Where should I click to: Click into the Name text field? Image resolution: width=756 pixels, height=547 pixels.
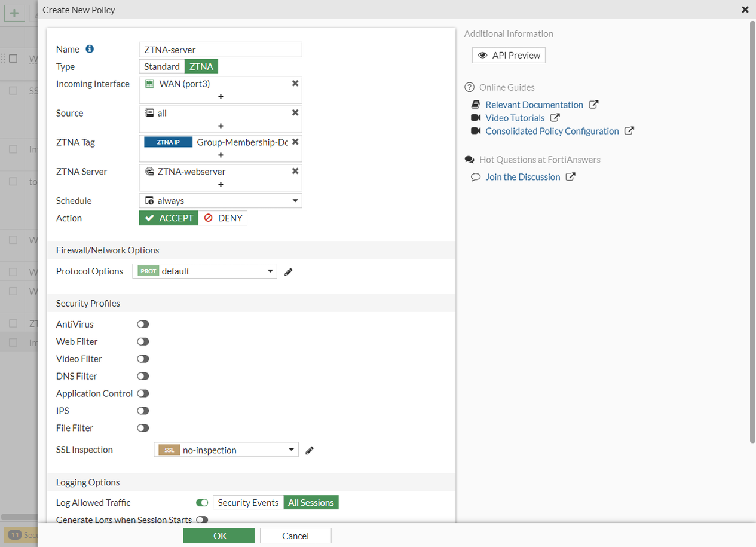coord(221,50)
